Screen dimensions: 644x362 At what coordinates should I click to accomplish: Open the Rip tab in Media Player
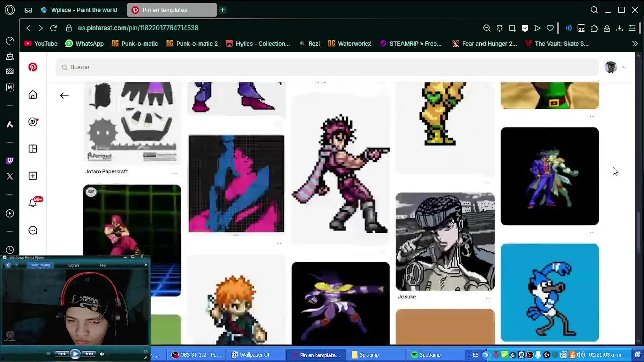coord(103,265)
